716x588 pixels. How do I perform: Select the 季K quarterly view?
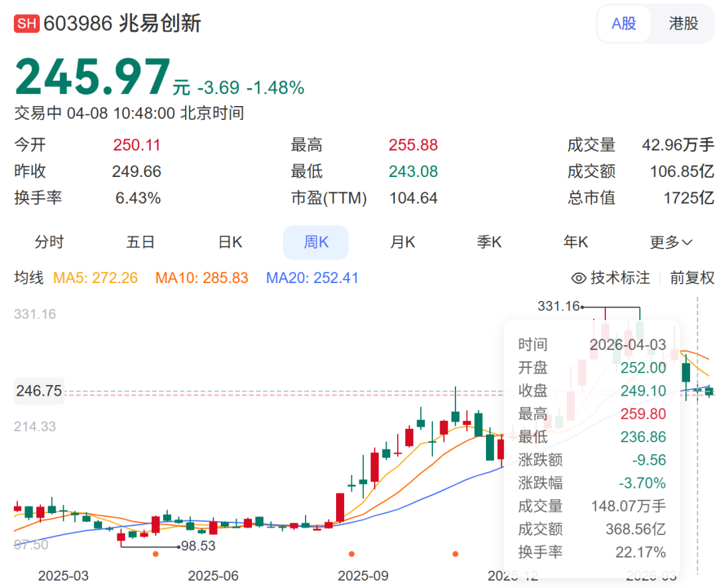(489, 242)
